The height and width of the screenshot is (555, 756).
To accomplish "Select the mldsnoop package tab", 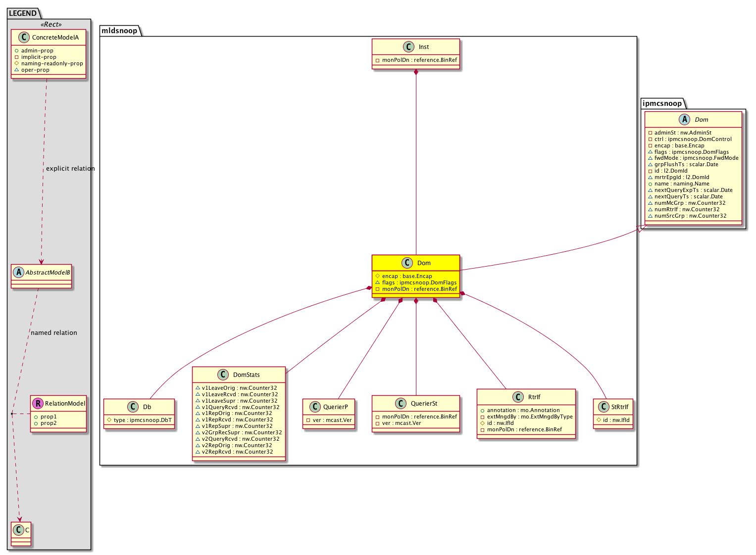I will coord(119,31).
